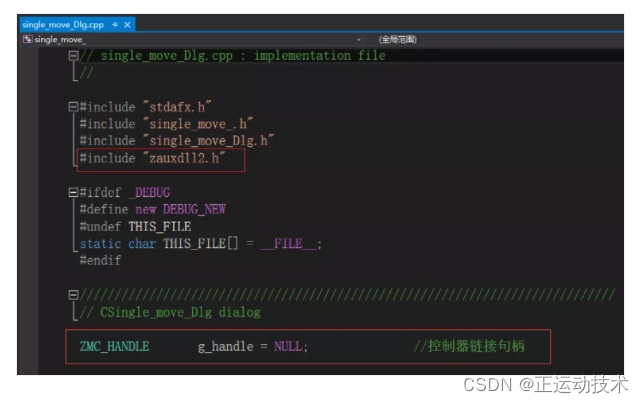The height and width of the screenshot is (403, 644).
Task: Collapse the #include block
Action: point(73,107)
